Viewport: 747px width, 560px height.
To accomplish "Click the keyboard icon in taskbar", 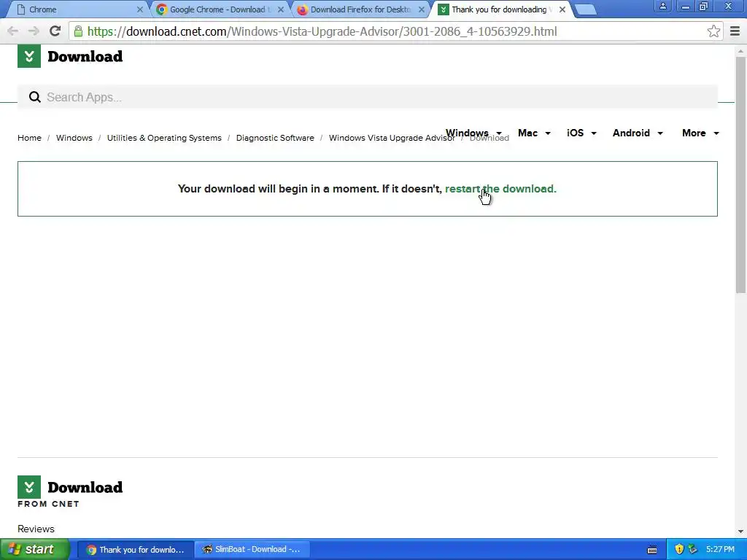I will [652, 550].
